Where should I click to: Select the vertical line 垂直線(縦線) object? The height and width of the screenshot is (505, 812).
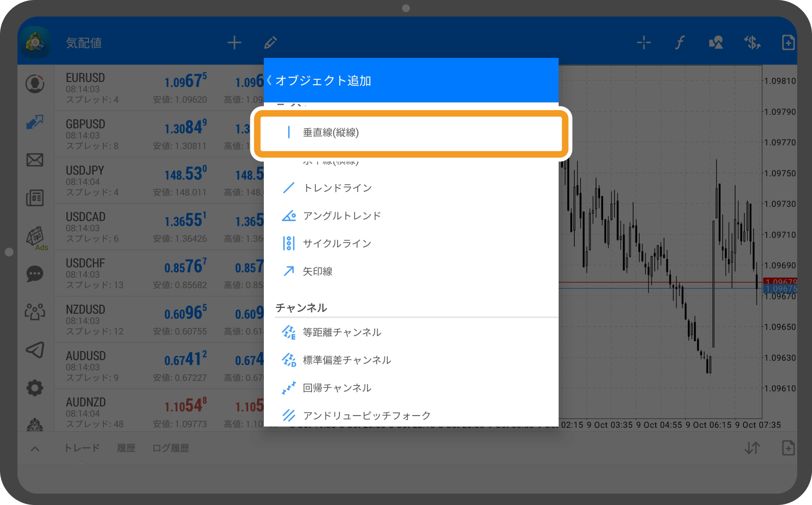411,133
